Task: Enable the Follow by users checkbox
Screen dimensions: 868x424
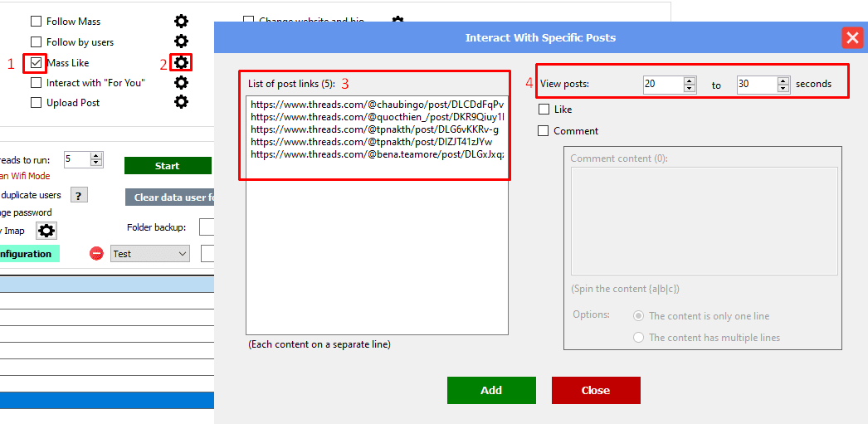Action: pyautogui.click(x=36, y=42)
